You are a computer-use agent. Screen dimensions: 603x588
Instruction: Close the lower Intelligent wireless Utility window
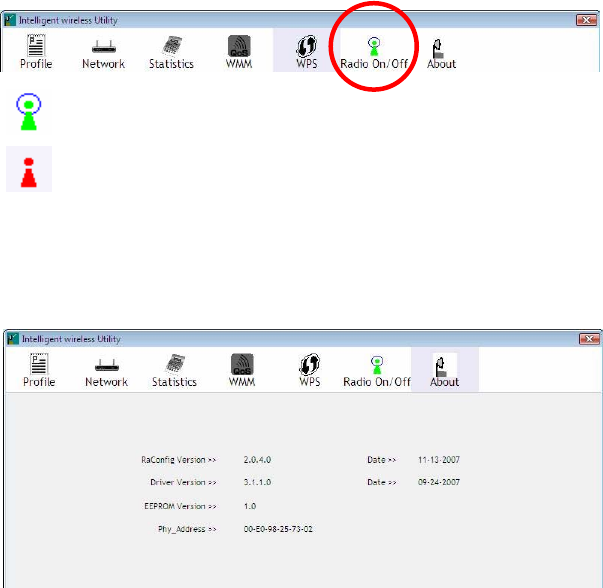coord(589,339)
